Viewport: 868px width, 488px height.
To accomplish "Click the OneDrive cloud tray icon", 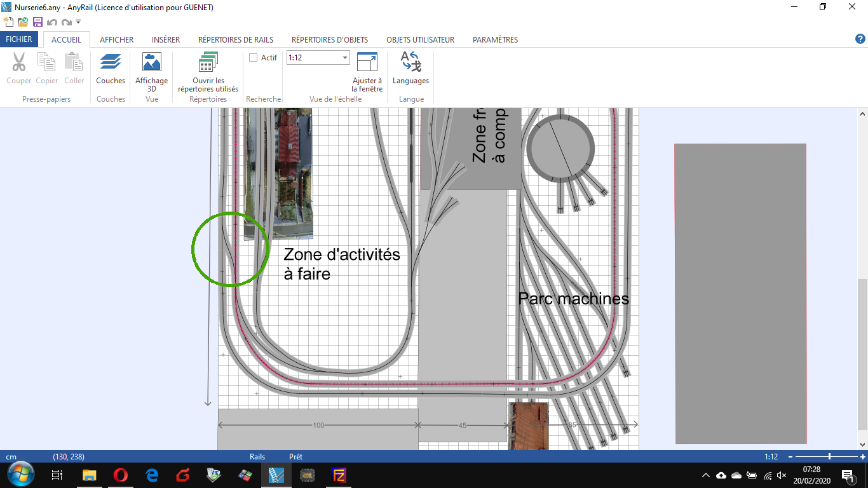I will tap(736, 475).
